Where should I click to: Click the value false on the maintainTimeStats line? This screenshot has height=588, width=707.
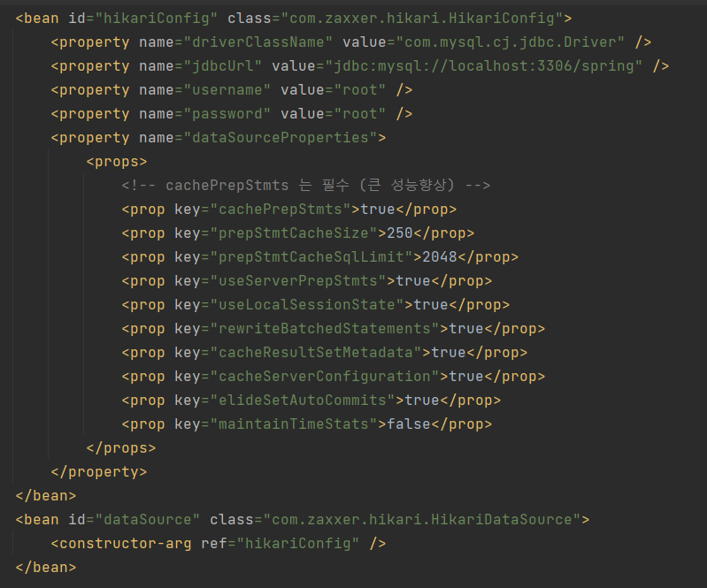point(409,424)
